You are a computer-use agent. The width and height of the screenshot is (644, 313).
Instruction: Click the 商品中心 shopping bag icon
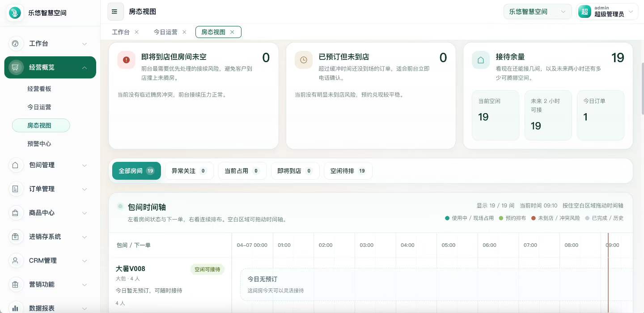pyautogui.click(x=16, y=213)
